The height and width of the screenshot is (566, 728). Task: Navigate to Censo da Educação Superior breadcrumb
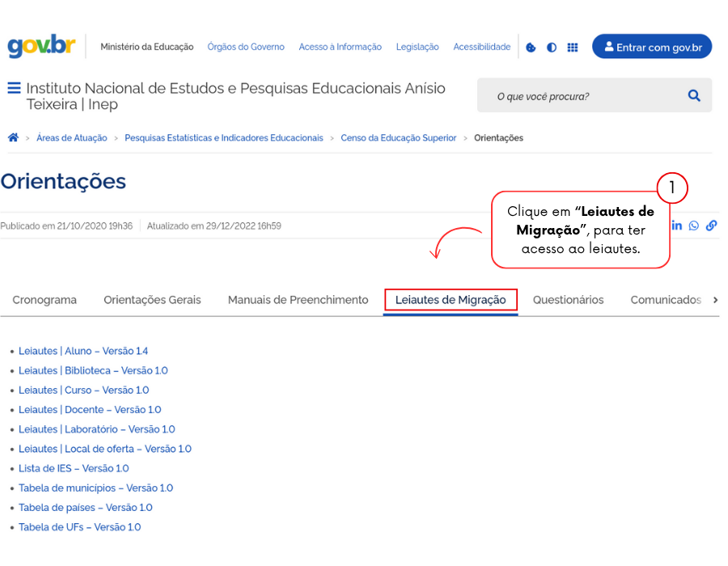pyautogui.click(x=398, y=138)
